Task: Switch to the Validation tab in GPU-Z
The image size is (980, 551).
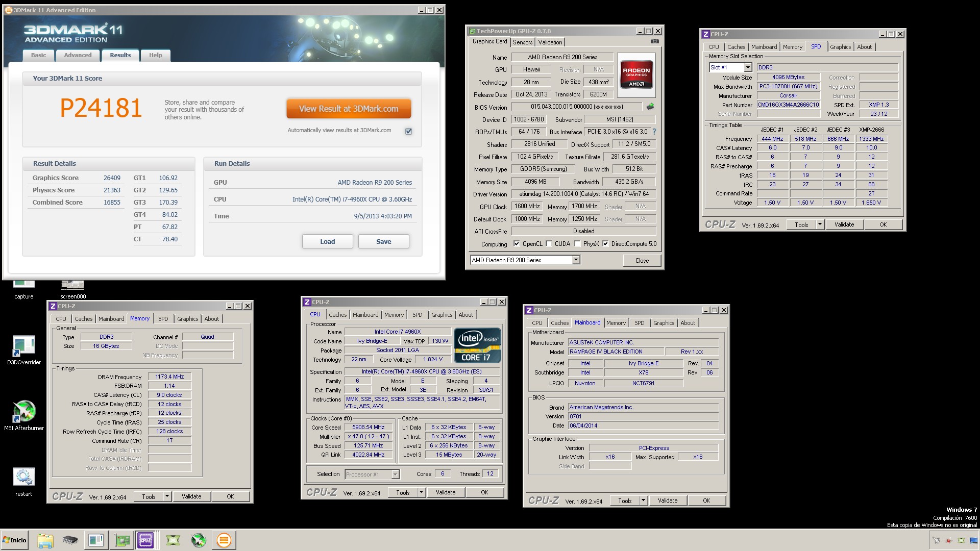Action: click(x=550, y=42)
